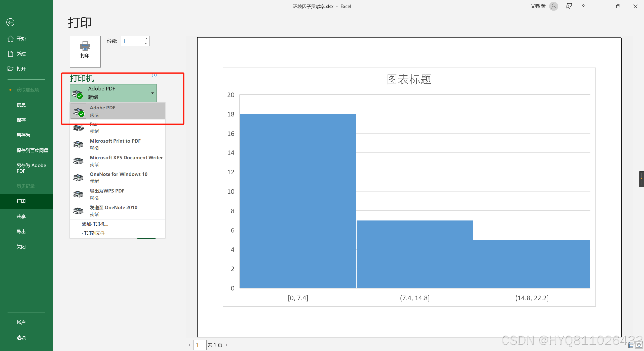Click the printer info icon beside 打印机 heading
The image size is (644, 351).
pos(154,75)
